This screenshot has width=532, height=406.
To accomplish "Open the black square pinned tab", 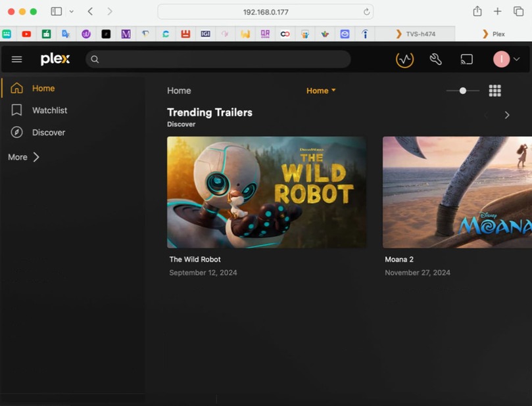I will [x=106, y=34].
